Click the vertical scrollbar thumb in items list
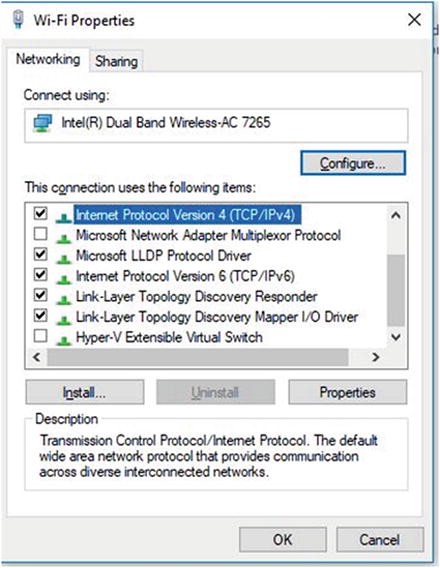Screen dimensions: 440x568 [x=396, y=290]
